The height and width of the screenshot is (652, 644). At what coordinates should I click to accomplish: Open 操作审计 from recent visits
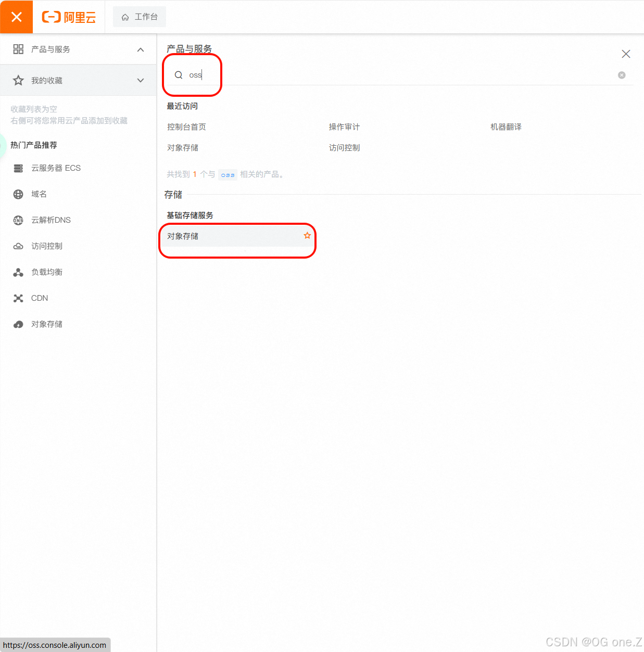point(344,126)
